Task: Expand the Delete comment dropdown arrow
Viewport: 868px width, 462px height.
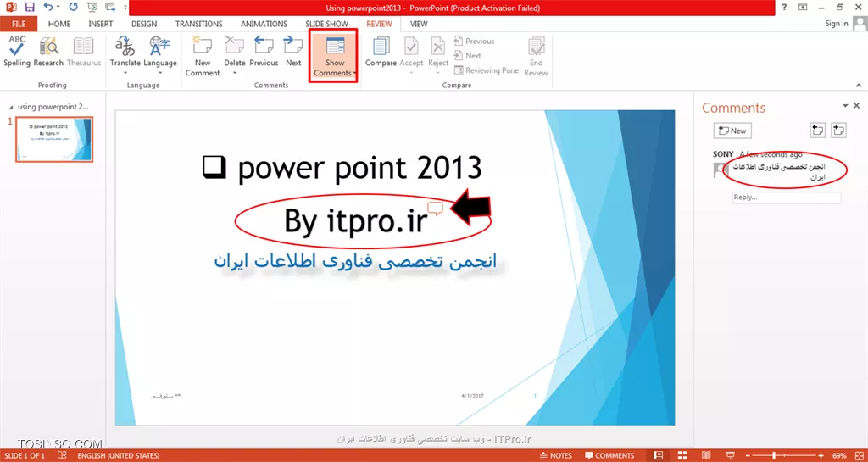Action: point(235,73)
